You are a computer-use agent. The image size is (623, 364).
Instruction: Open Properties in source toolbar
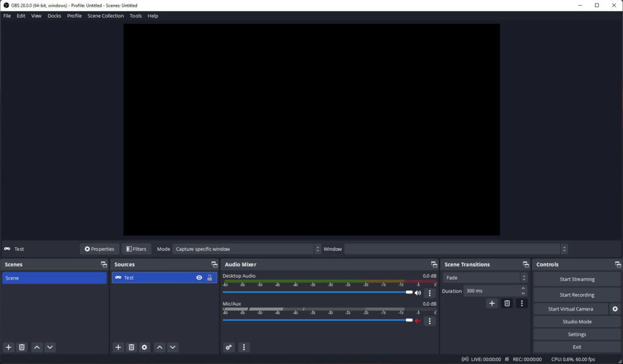99,249
